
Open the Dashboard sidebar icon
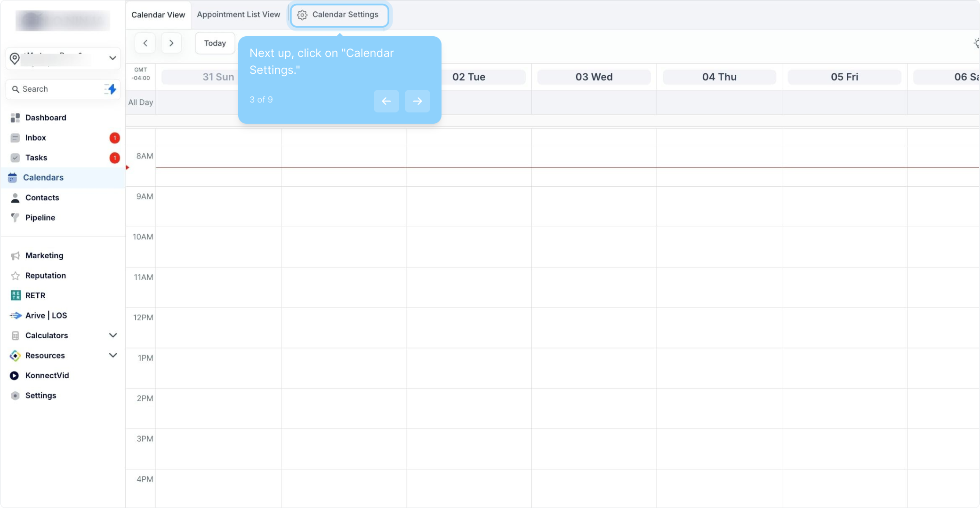[15, 118]
